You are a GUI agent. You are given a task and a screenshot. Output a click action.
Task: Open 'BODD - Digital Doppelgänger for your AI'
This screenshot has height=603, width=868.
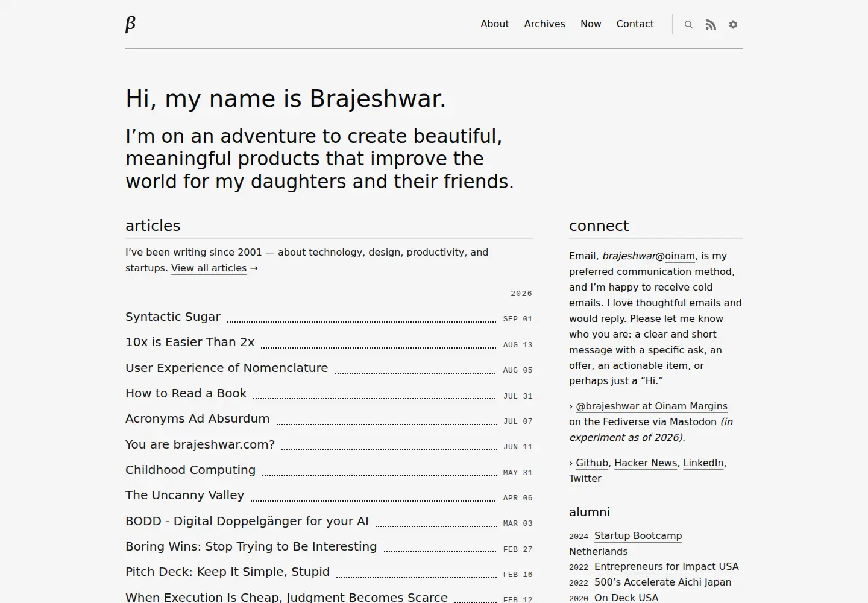tap(247, 521)
